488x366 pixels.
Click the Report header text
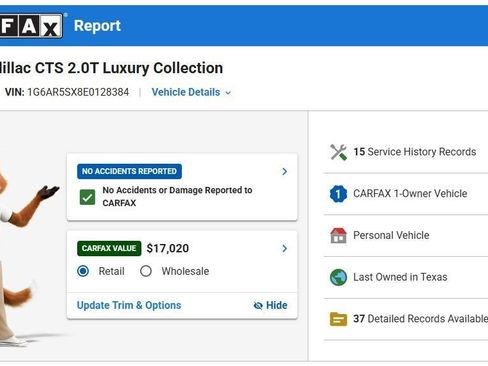[97, 26]
